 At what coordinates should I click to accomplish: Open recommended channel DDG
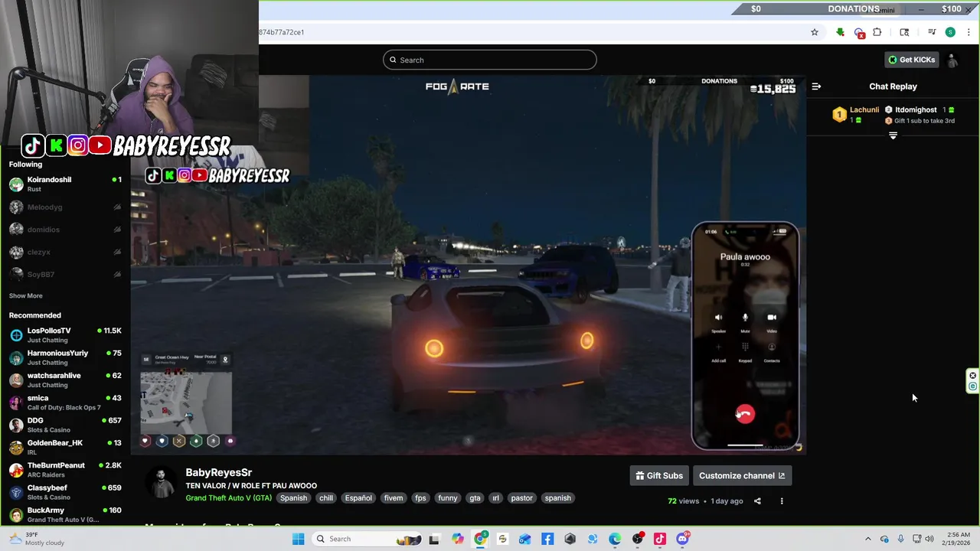pyautogui.click(x=65, y=425)
